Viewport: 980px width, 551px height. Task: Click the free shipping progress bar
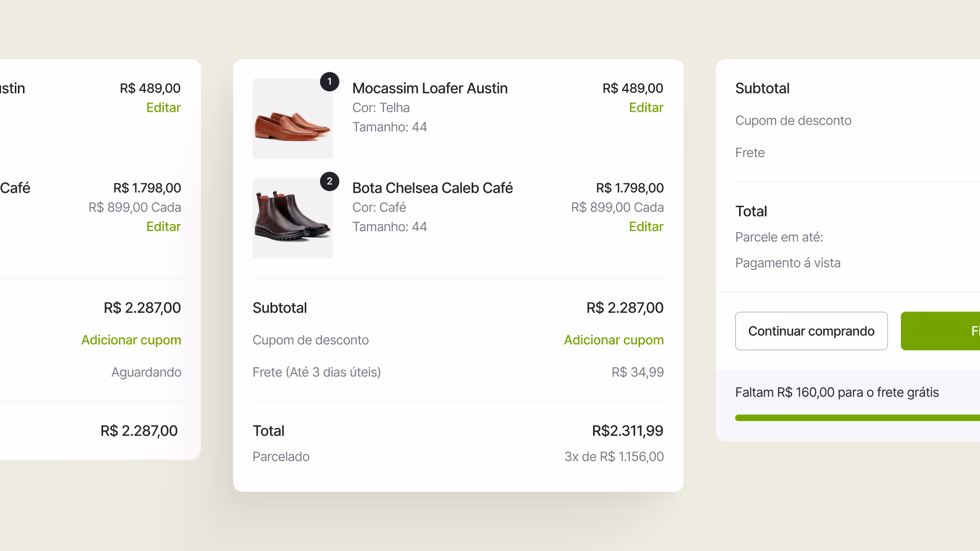pyautogui.click(x=857, y=418)
